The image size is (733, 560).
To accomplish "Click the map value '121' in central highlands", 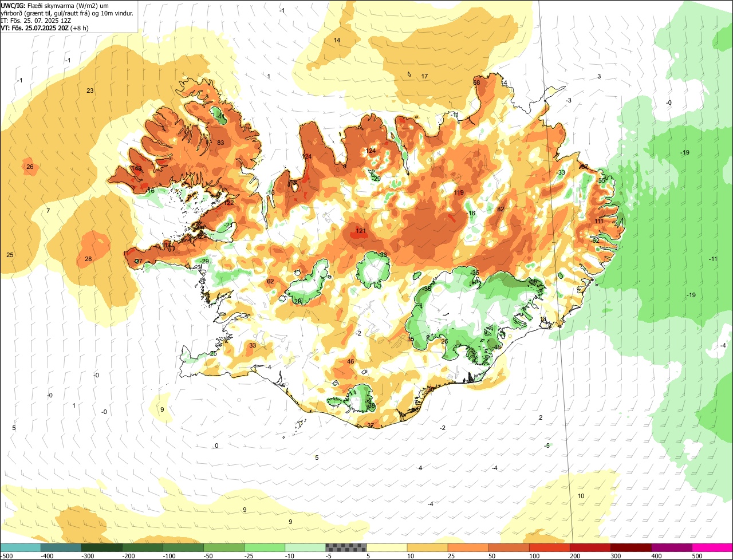I will tap(361, 231).
